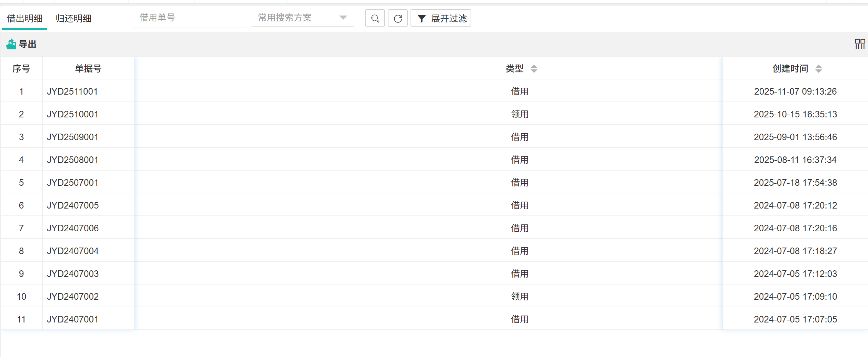Click the 展开过滤 filter button

tap(441, 18)
